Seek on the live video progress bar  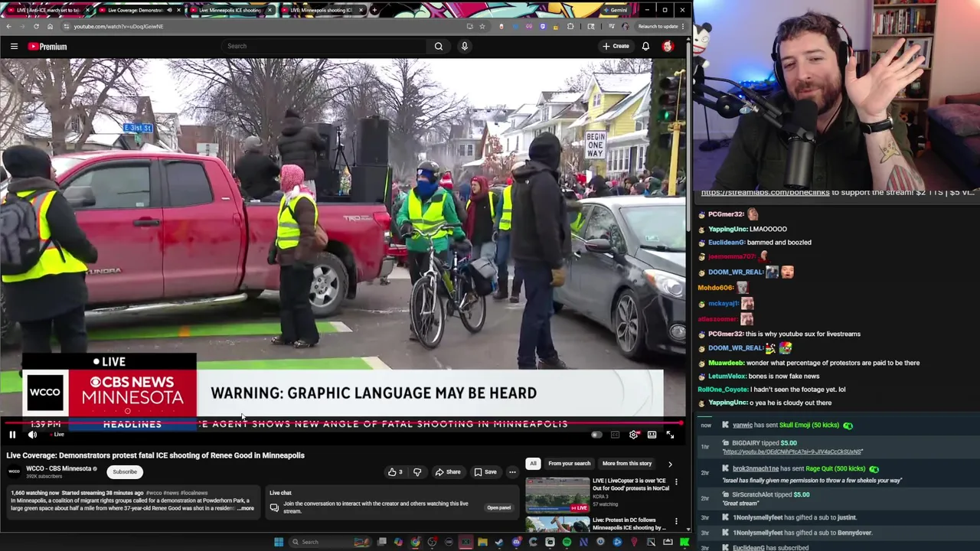pos(343,422)
